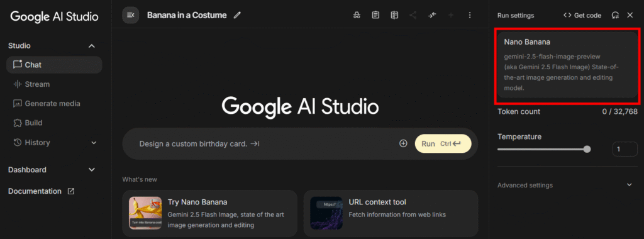Screen dimensions: 644x239
Task: Open History in the sidebar
Action: point(54,143)
